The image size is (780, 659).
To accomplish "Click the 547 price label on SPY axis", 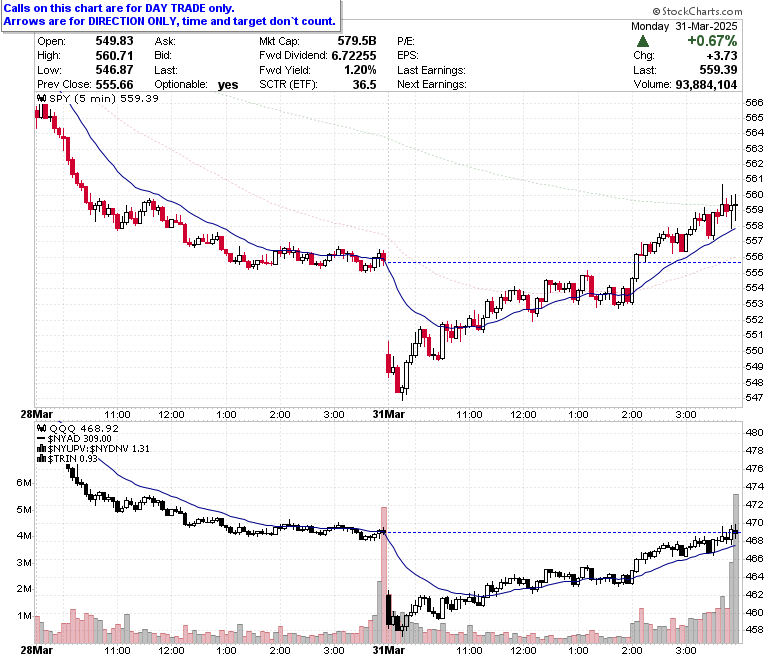I will (x=754, y=397).
